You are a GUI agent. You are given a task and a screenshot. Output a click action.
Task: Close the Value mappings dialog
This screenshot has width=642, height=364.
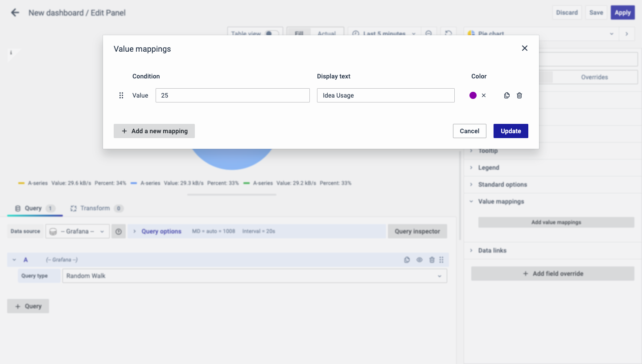pos(525,48)
